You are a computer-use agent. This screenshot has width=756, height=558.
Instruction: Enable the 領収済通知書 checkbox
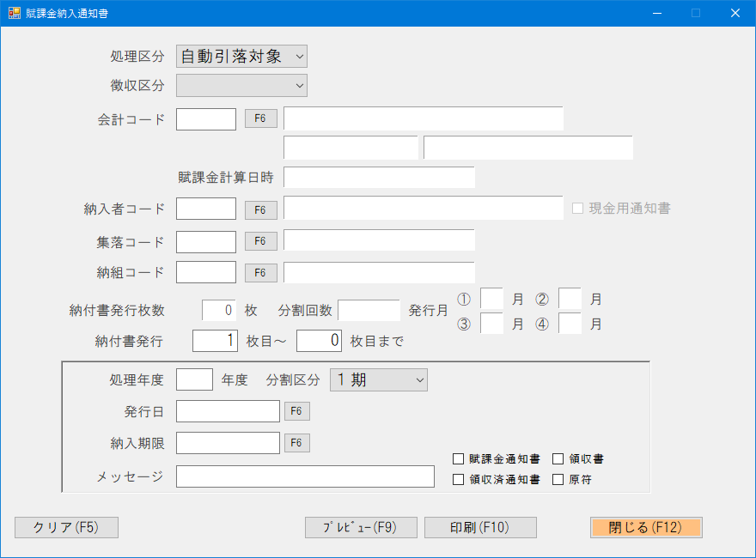click(459, 479)
